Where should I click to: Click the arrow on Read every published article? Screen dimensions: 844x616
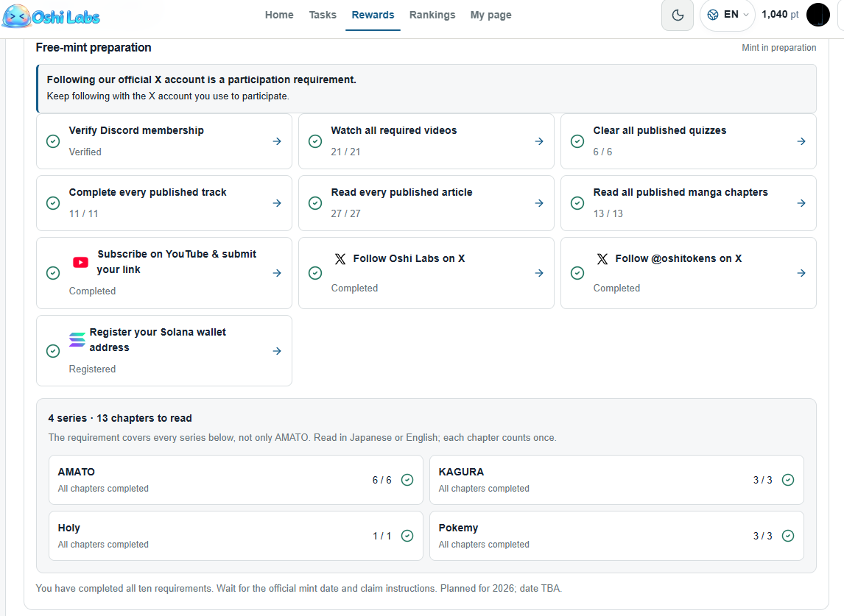[539, 203]
